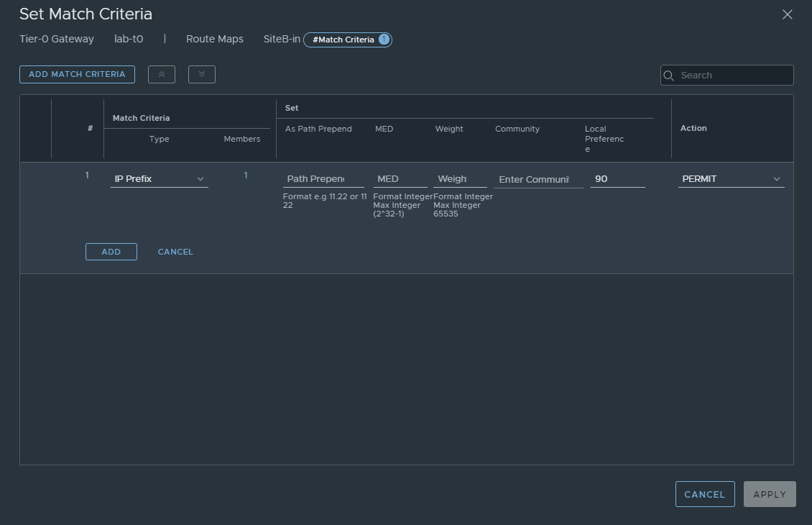Click the Weight column header
This screenshot has height=525, width=812.
pos(449,129)
